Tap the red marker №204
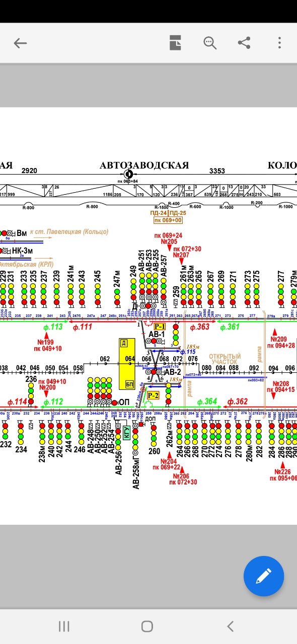 point(168,461)
